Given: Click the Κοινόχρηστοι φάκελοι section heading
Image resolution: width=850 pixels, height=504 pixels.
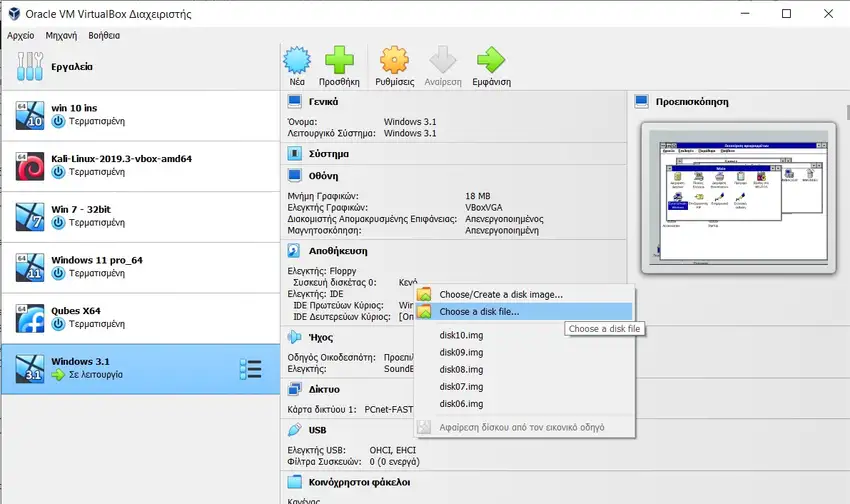Looking at the screenshot, I should click(359, 482).
